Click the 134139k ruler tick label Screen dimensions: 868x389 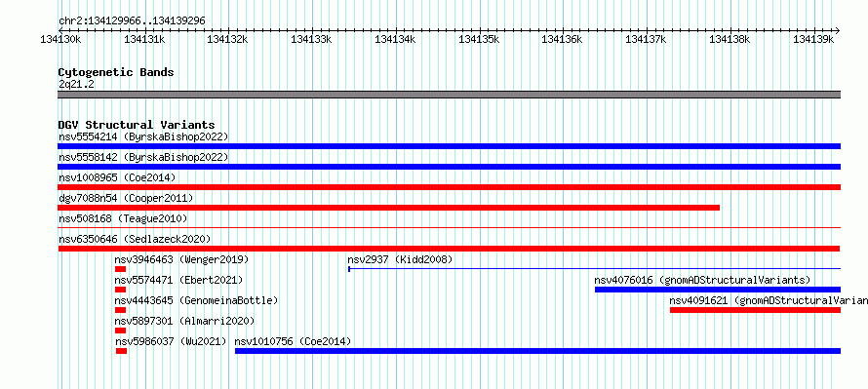813,39
